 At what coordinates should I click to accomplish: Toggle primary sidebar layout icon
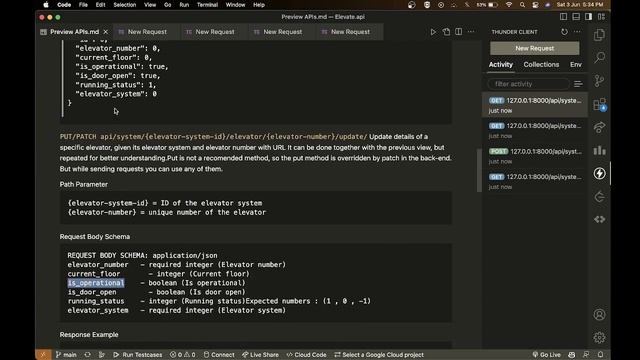563,17
